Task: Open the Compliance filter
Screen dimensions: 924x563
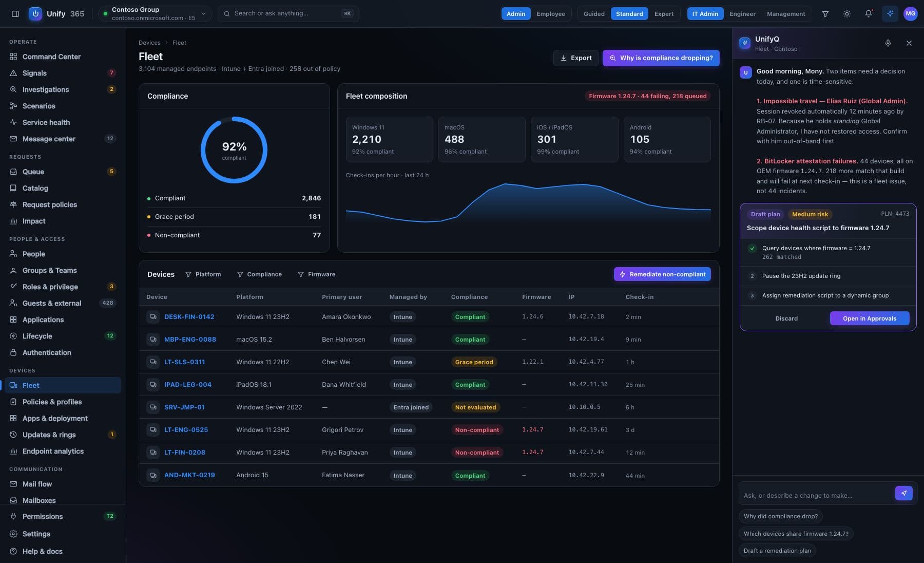Action: 259,274
